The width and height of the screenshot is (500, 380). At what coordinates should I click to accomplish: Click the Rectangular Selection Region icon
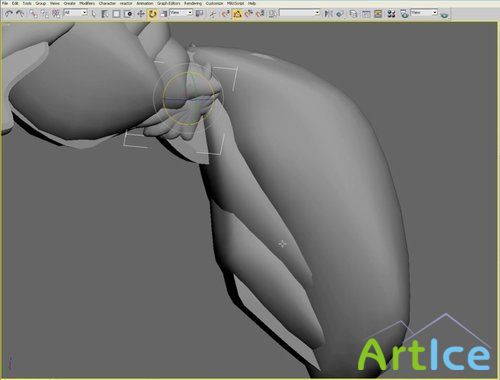coord(116,14)
